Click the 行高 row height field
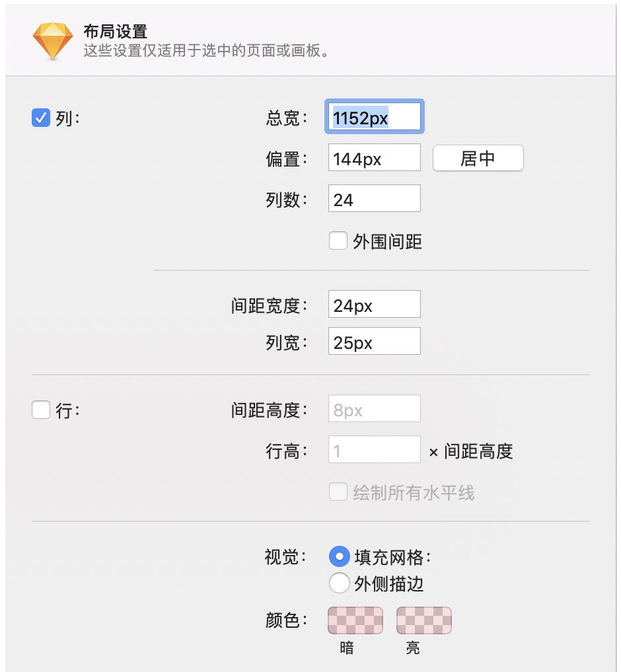Screen dimensions: 621x672 (x=375, y=449)
